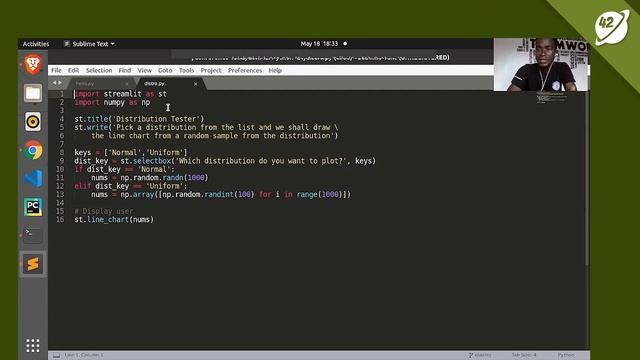
Task: Close the hello.py tab
Action: [127, 84]
